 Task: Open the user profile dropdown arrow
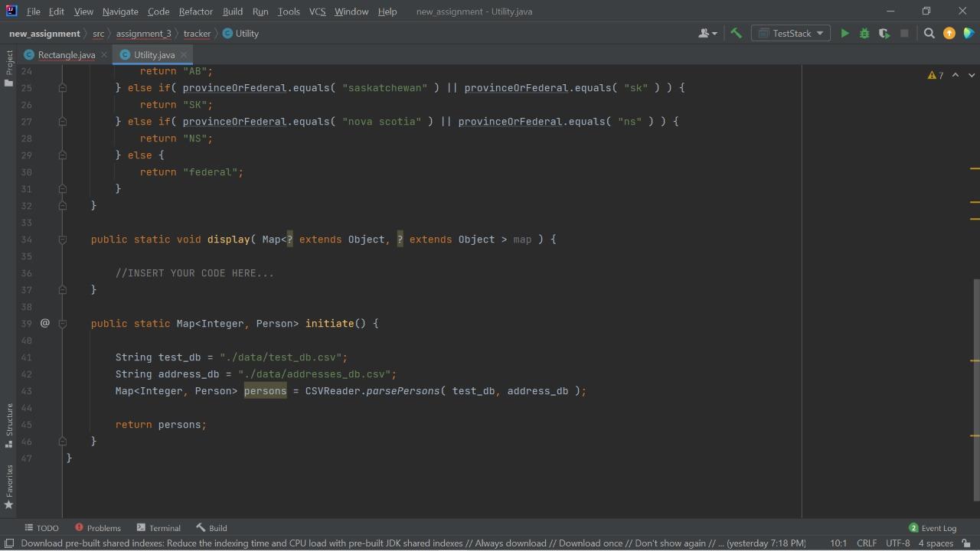714,33
